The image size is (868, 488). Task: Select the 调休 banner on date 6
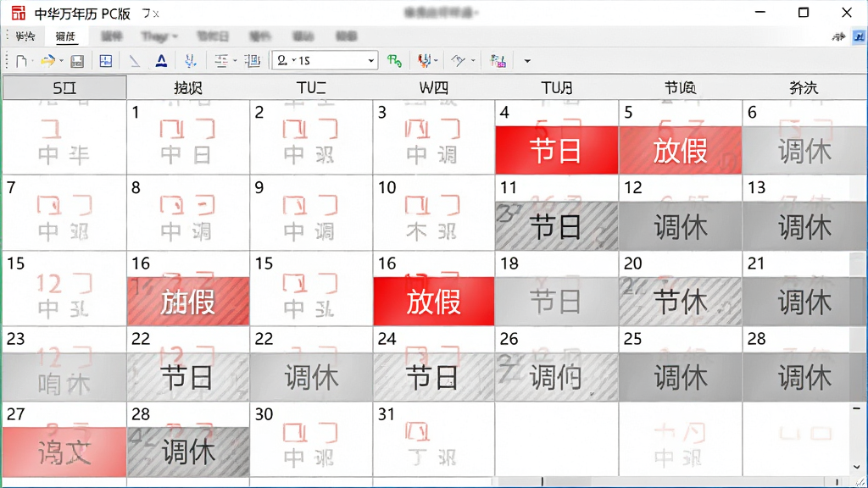tap(804, 150)
